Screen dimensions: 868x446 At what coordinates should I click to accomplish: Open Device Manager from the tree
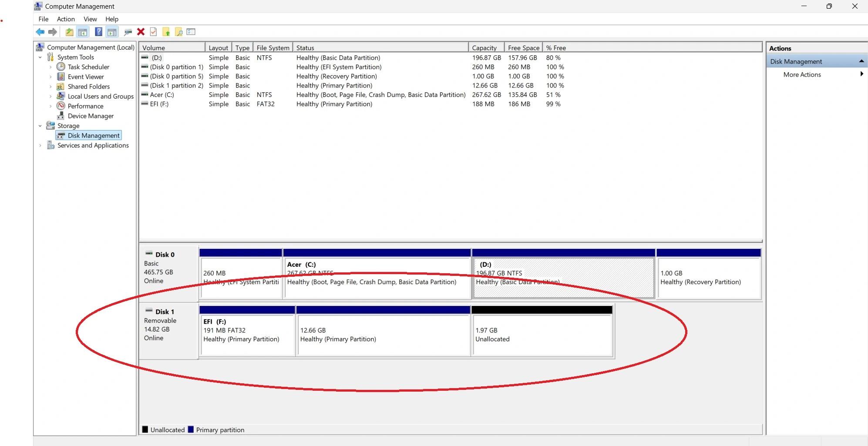[x=91, y=116]
